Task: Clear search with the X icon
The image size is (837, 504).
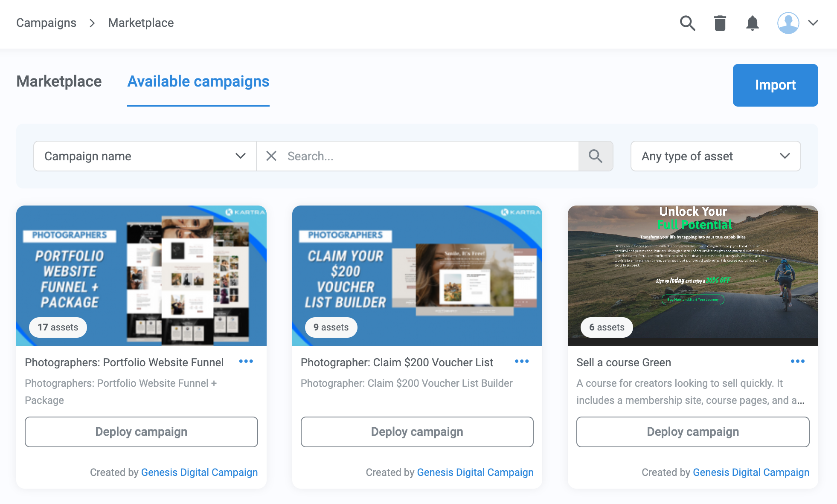Action: (x=271, y=156)
